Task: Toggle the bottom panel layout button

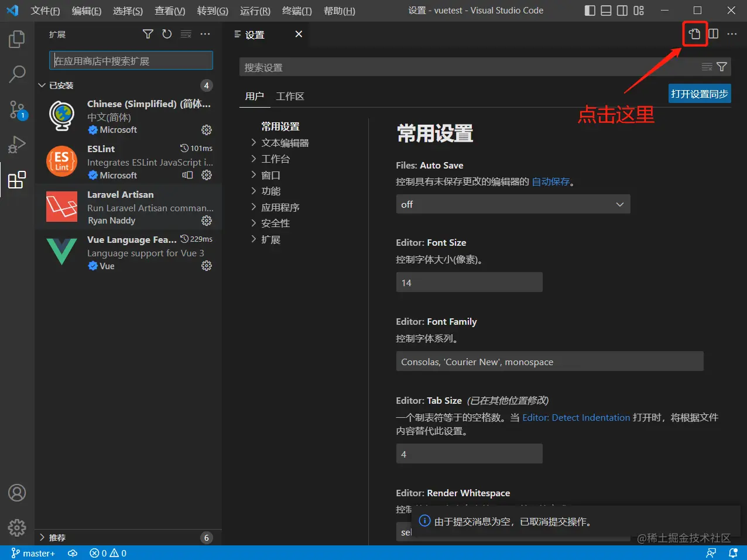Action: [606, 11]
